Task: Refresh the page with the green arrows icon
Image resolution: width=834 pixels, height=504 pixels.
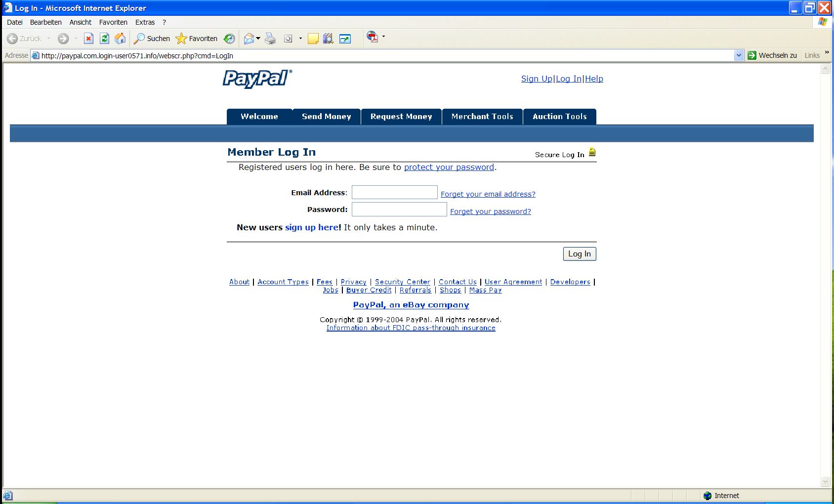Action: 104,39
